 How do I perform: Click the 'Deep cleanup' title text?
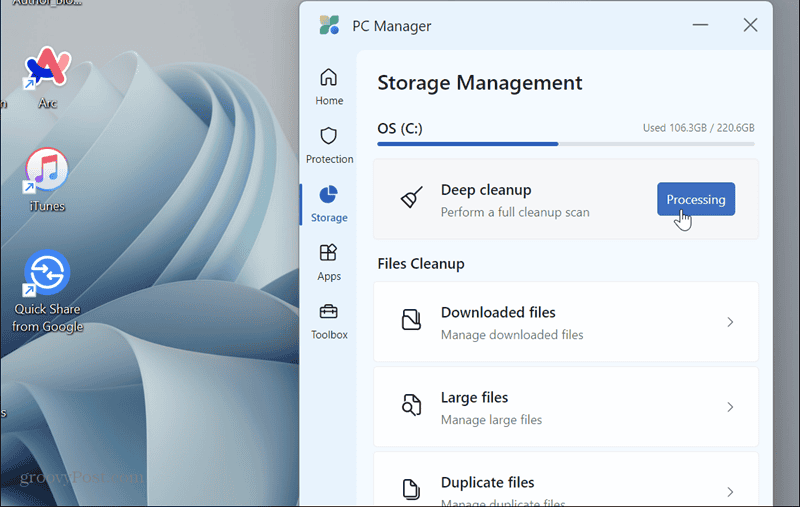(x=486, y=190)
